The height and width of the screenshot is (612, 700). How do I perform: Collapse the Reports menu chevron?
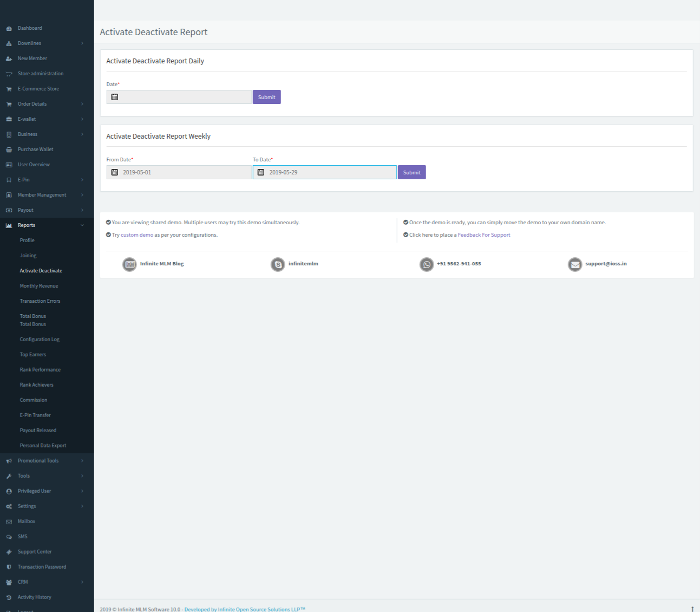[82, 225]
